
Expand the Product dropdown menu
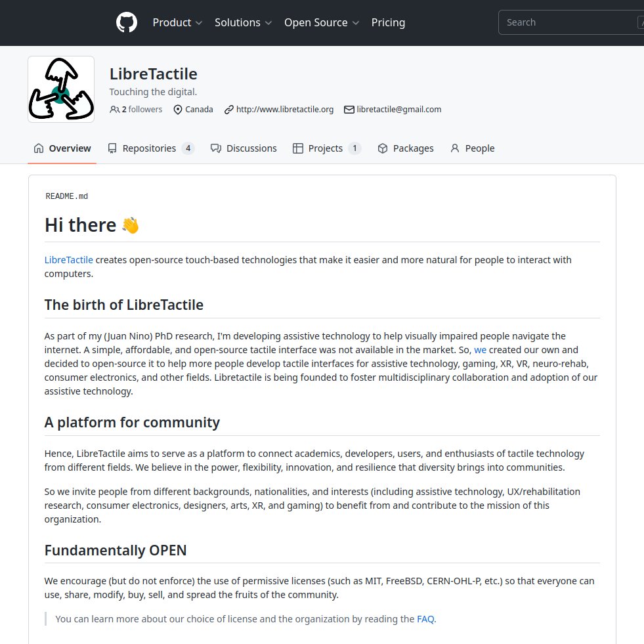177,22
